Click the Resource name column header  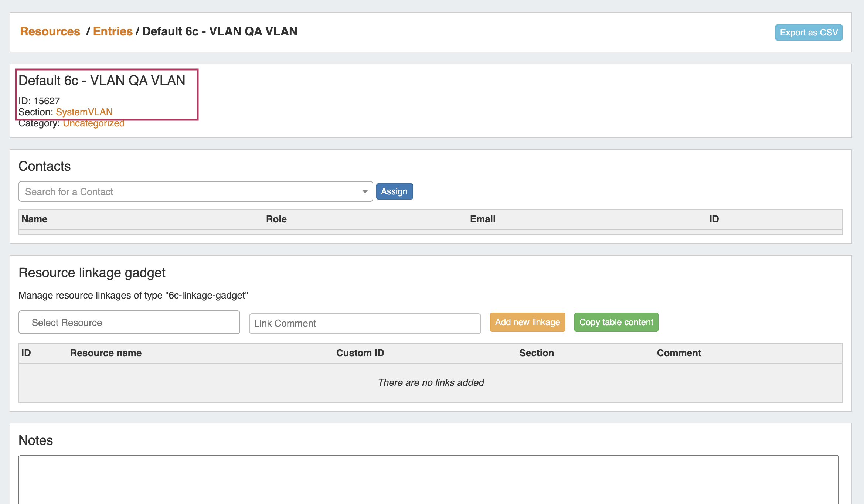tap(106, 353)
